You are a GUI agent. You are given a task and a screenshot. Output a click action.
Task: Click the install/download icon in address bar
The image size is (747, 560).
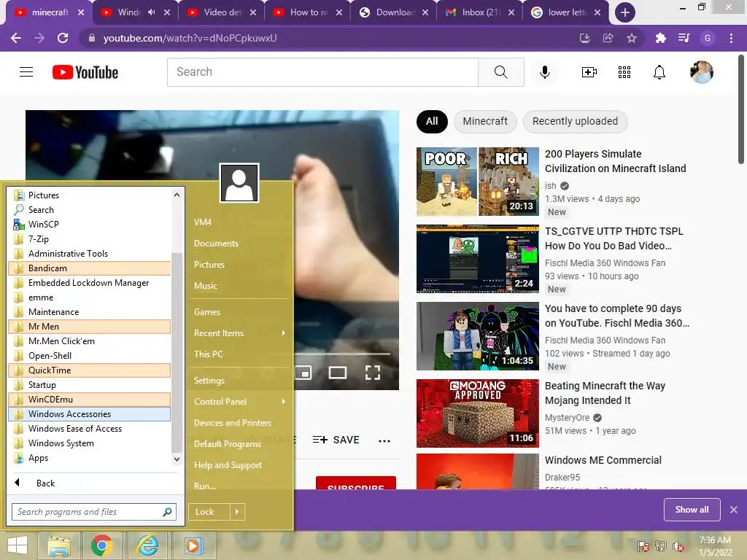point(584,38)
